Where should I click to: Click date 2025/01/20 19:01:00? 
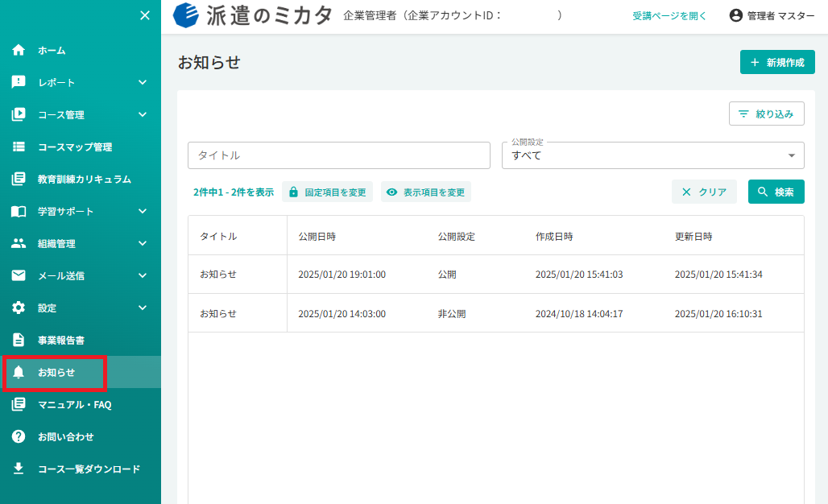pyautogui.click(x=342, y=275)
